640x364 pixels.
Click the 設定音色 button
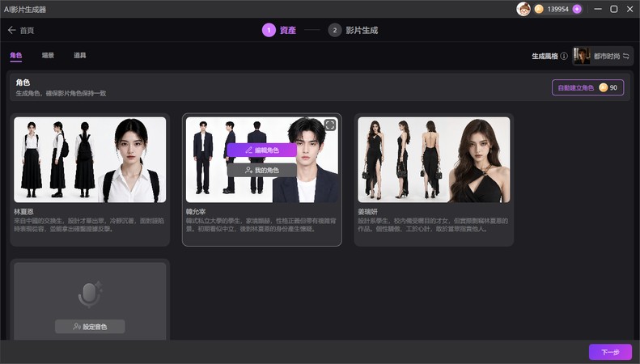(x=90, y=327)
